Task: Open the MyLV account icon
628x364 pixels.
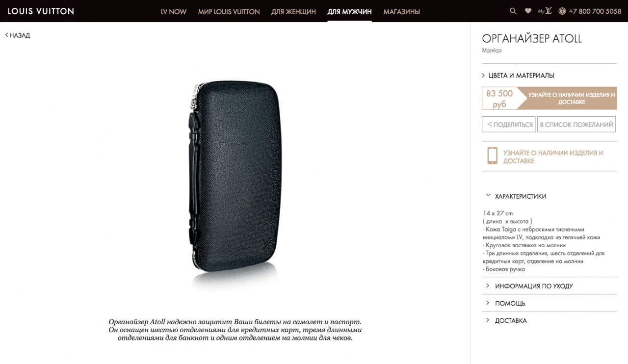Action: tap(545, 11)
